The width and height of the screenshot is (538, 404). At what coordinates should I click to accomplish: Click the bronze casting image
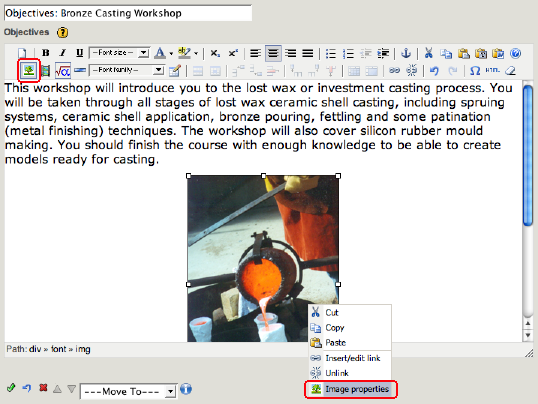pyautogui.click(x=263, y=258)
